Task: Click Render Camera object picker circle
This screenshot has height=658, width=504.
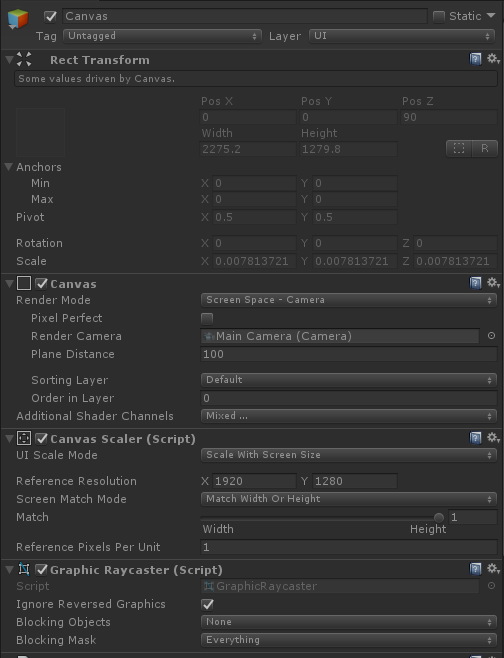Action: 491,336
